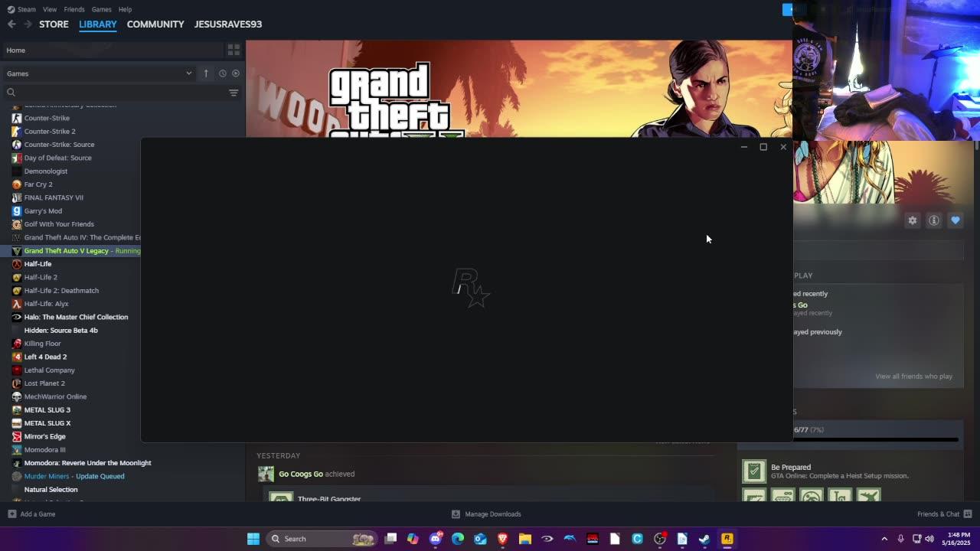980x551 pixels.
Task: Click the Left 4 Dead 2 icon
Action: point(17,357)
